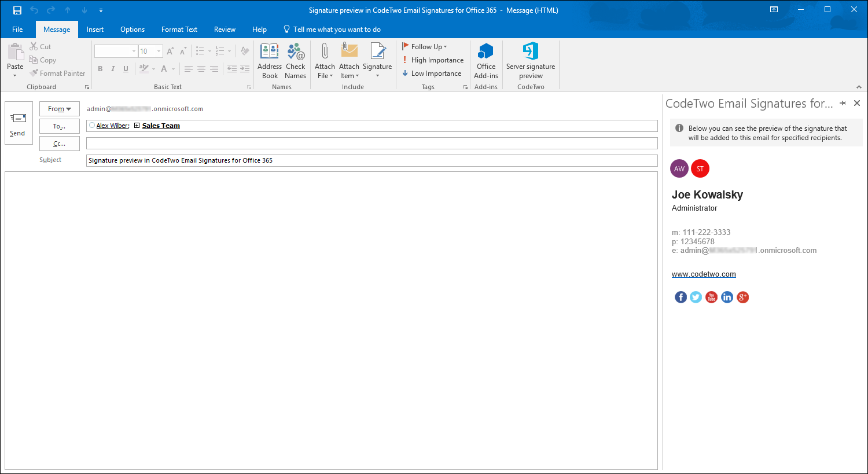Click the Increase Indent icon
868x474 pixels.
point(245,69)
